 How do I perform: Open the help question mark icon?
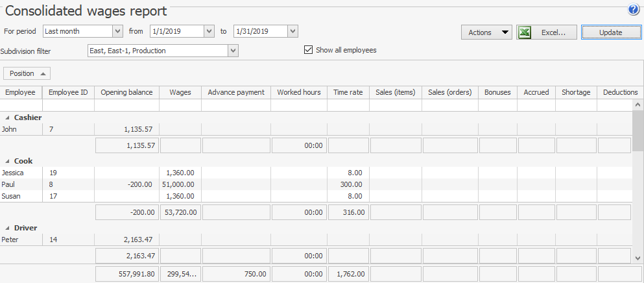[634, 10]
